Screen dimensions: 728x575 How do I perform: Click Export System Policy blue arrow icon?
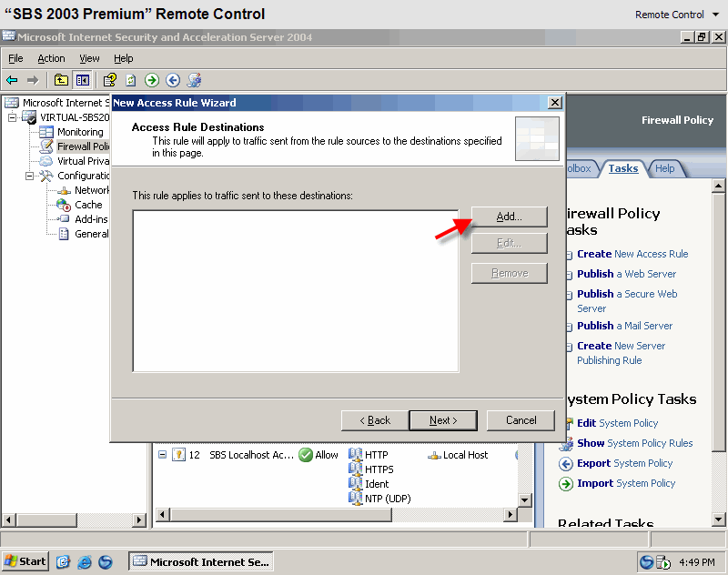pos(565,464)
